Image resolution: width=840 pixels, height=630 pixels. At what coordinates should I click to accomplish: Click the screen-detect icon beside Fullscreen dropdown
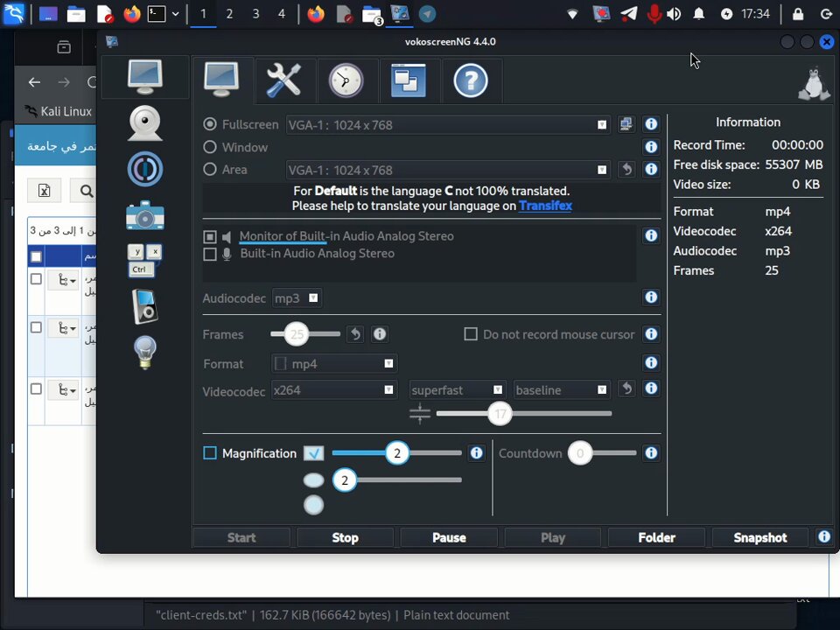[x=626, y=124]
